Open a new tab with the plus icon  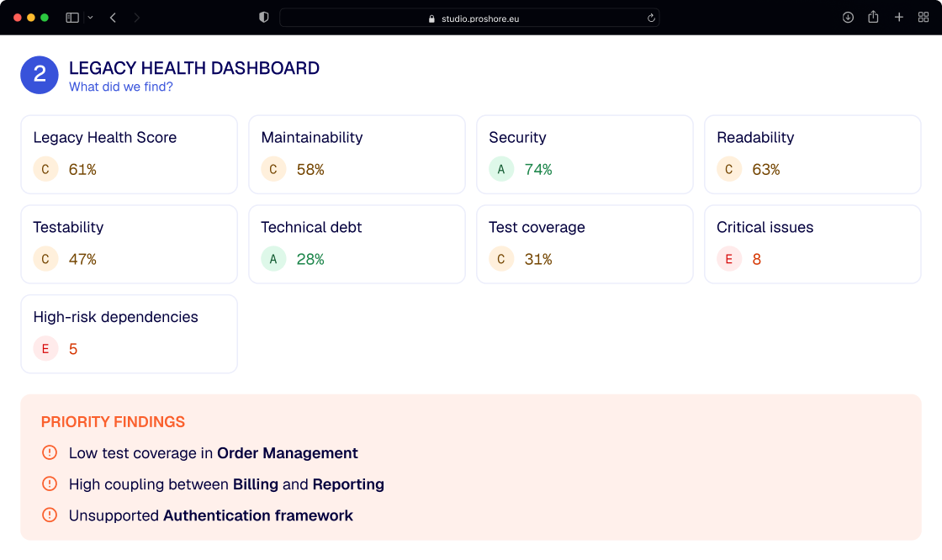(899, 18)
